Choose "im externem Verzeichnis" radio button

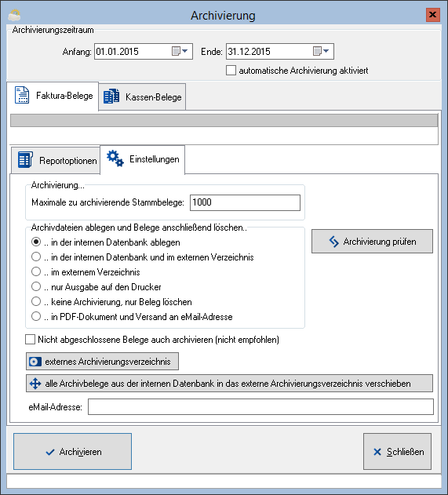click(36, 271)
